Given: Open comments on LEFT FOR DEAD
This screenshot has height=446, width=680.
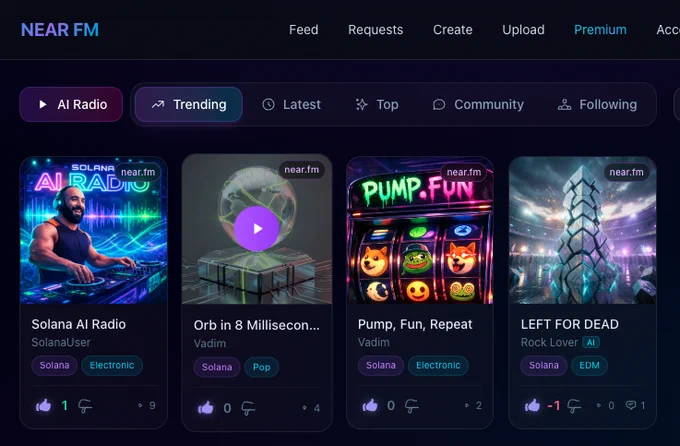Looking at the screenshot, I should point(631,405).
